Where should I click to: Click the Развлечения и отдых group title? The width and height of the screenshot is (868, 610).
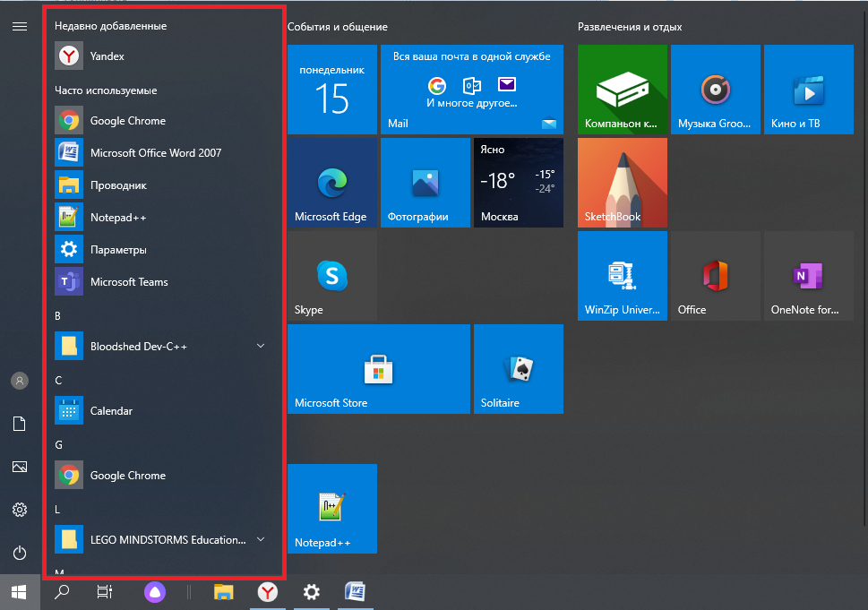pyautogui.click(x=630, y=27)
